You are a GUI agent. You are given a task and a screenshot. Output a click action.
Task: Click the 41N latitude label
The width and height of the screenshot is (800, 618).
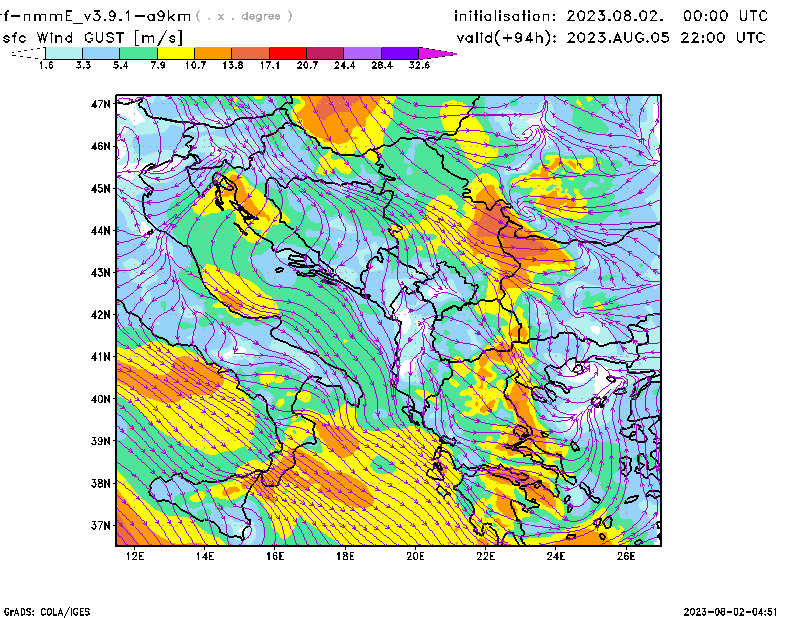[101, 357]
